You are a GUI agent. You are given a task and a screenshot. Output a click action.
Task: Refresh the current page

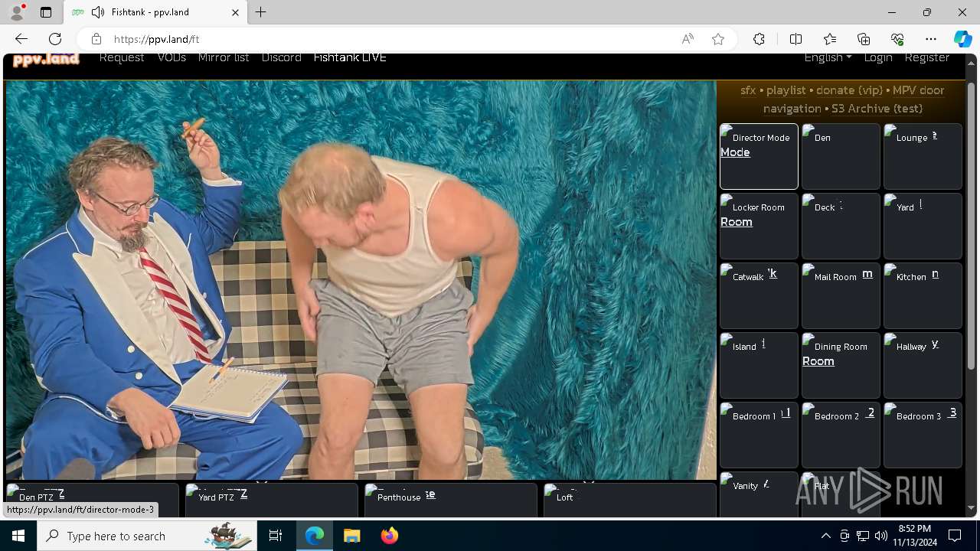[x=55, y=39]
